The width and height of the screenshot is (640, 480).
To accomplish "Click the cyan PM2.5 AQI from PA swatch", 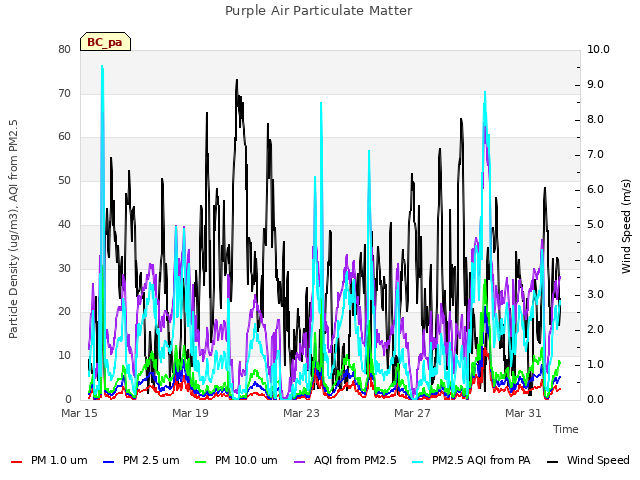I will coord(418,461).
